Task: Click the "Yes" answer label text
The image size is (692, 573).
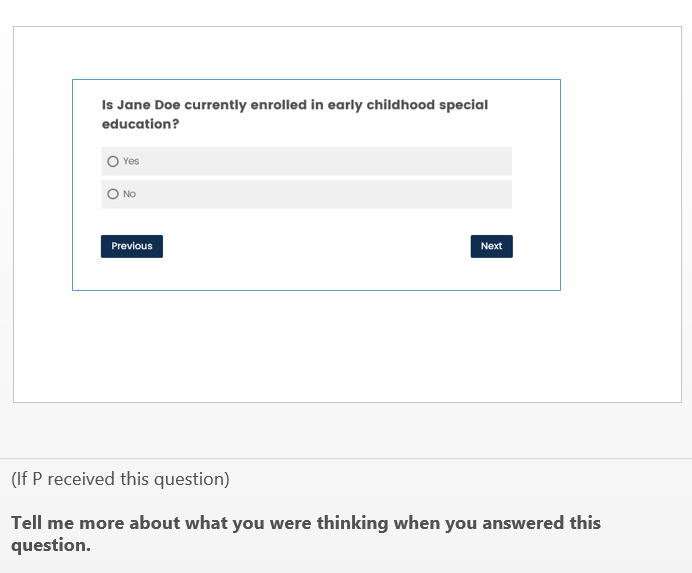Action: (x=131, y=161)
